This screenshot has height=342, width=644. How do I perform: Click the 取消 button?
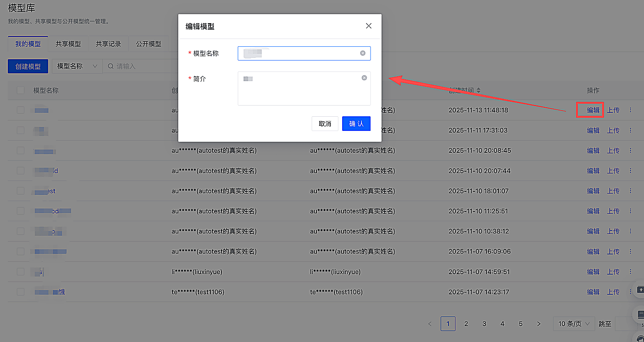coord(325,124)
